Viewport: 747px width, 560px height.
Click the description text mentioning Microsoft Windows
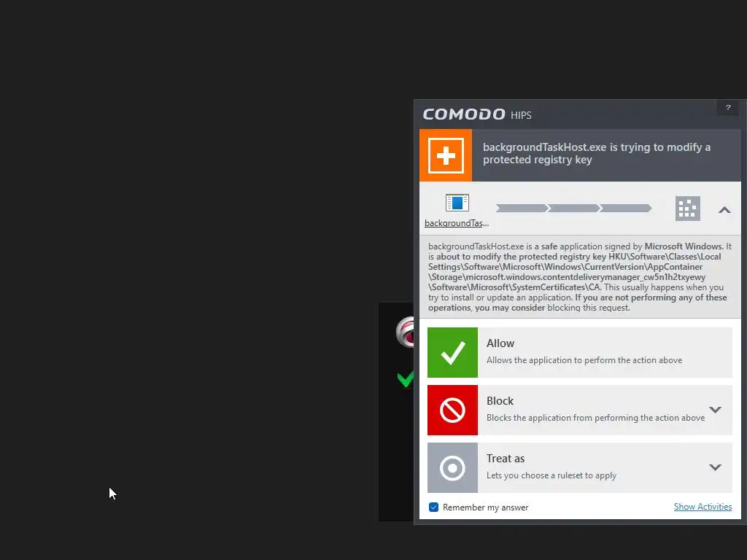(580, 276)
